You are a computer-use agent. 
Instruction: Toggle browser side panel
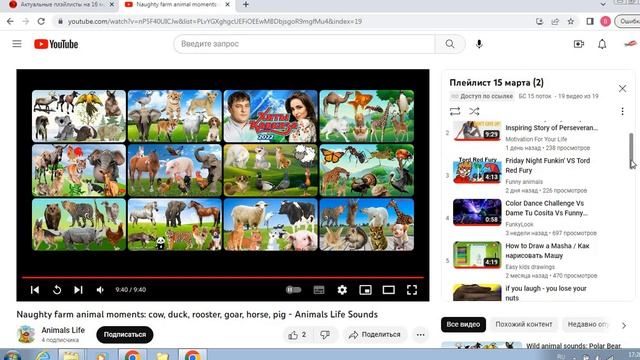(590, 21)
